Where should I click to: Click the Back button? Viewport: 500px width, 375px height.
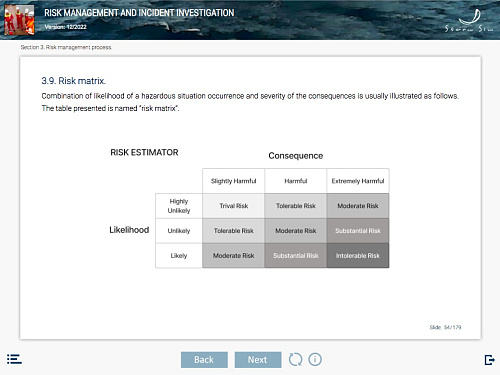click(204, 360)
